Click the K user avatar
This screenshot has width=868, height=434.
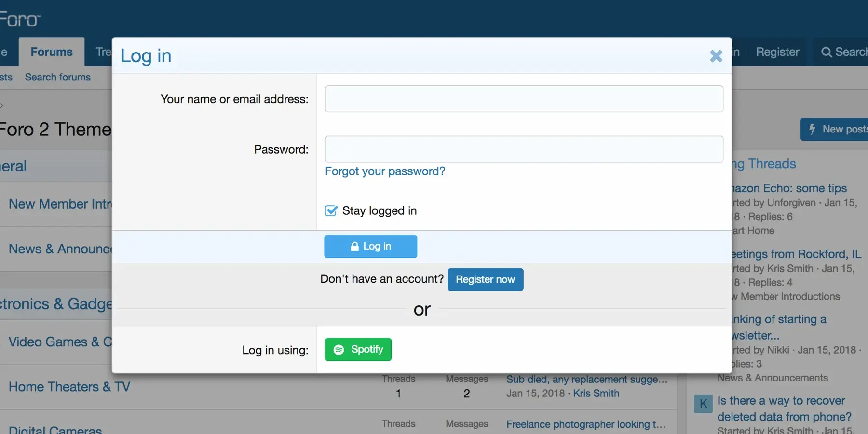coord(703,404)
